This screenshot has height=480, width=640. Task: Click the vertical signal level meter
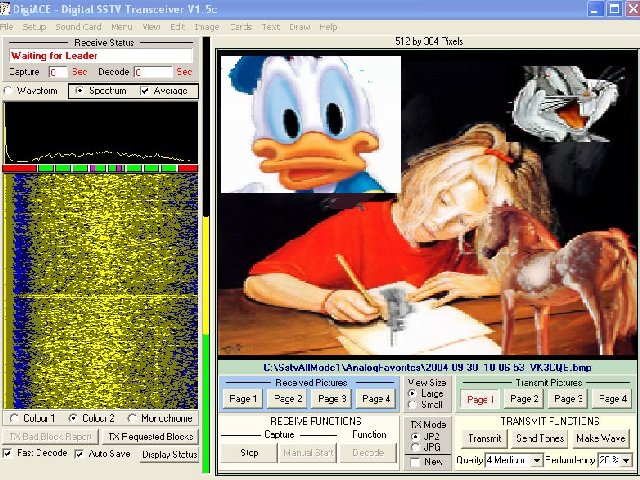point(206,256)
